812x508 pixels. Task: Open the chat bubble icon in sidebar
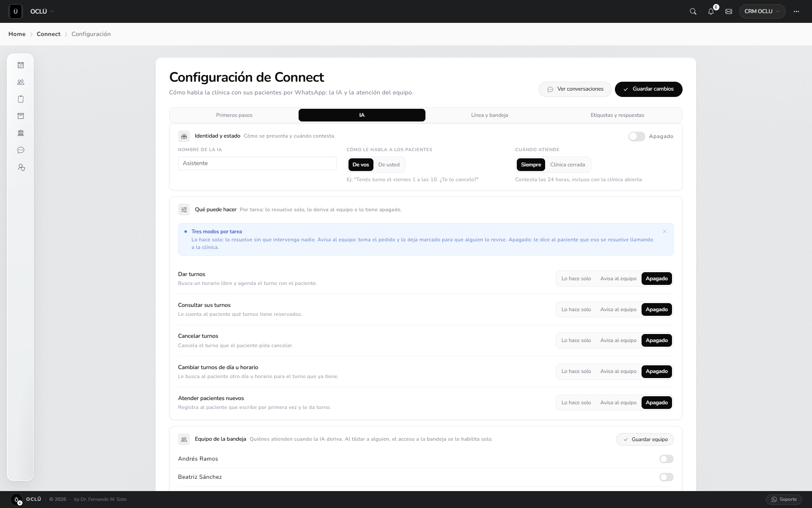[21, 150]
